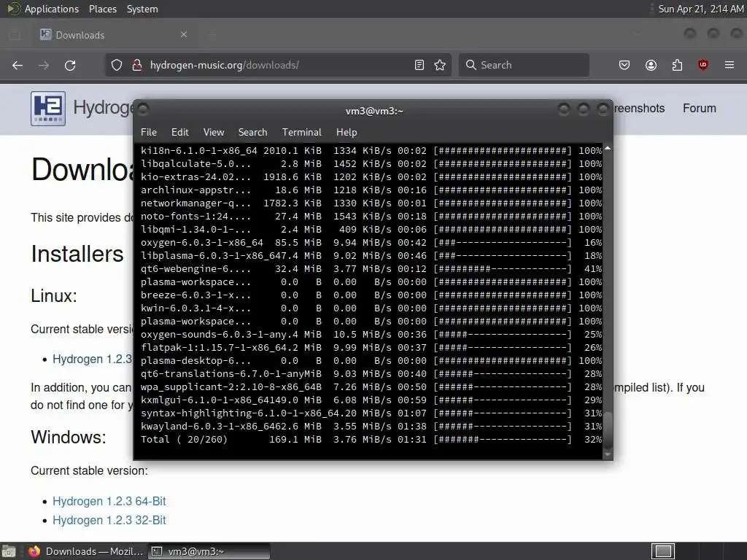Click show desktop icon in bottom panel
Screen dimensions: 747x560
tap(9, 551)
